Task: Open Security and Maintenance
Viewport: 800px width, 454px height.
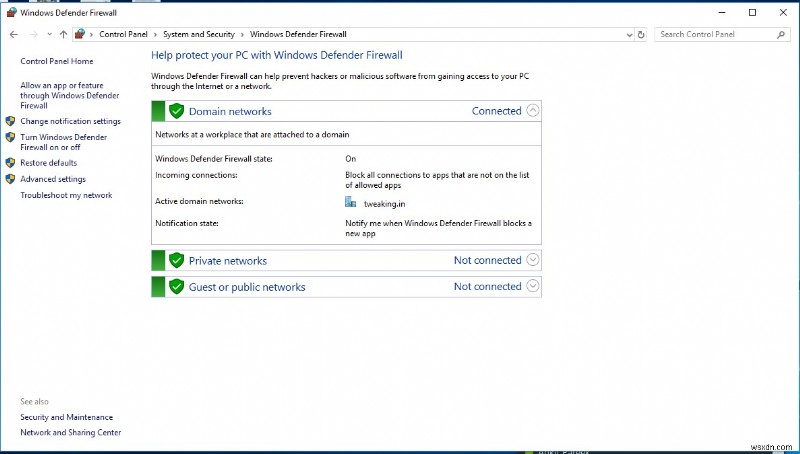Action: coord(66,417)
